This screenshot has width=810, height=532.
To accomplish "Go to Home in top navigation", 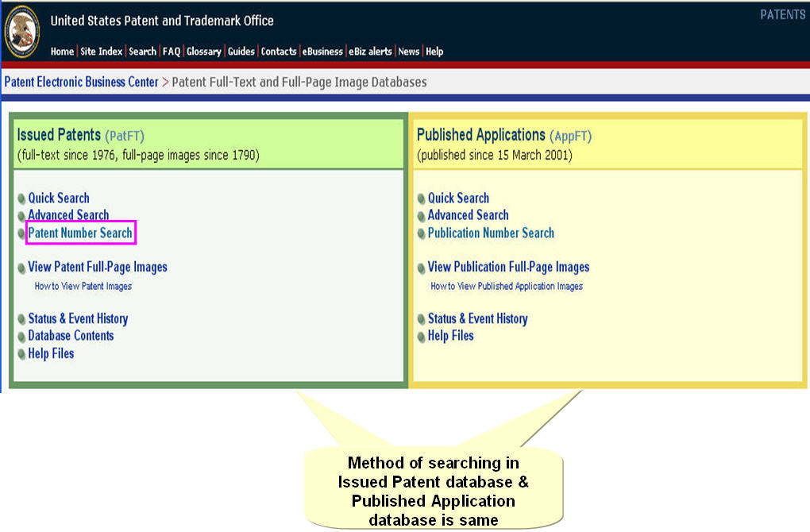I will pos(62,52).
